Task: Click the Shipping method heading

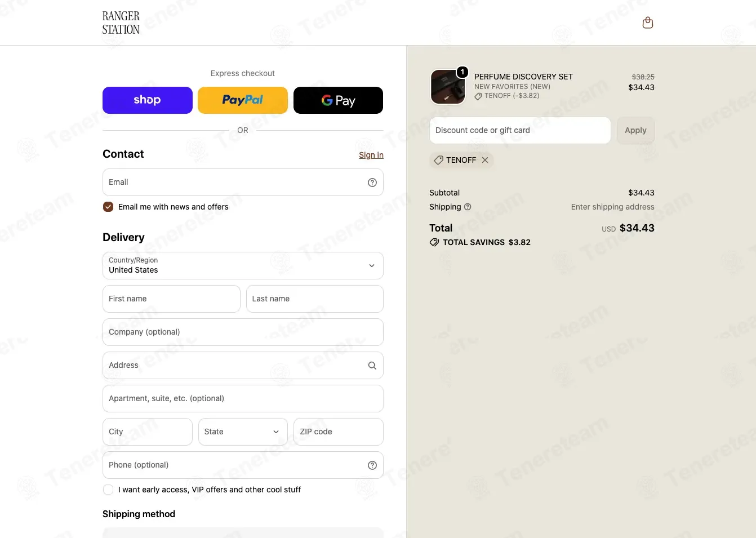Action: (x=139, y=514)
